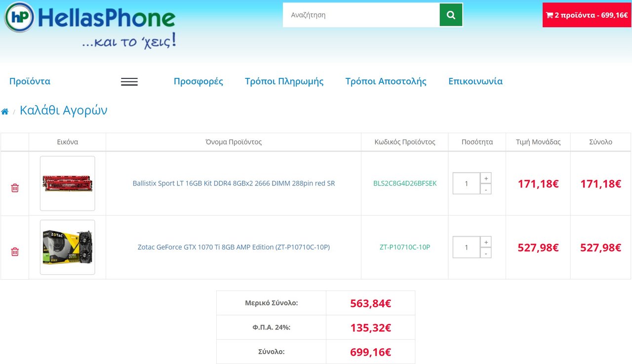Click the green search magnifier button
Viewport: 632px width, 364px height.
(451, 15)
